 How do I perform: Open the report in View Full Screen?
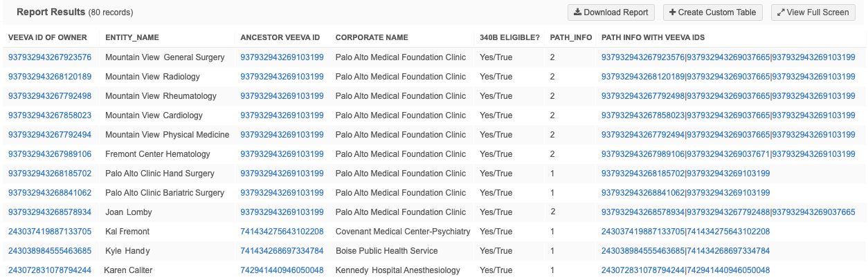point(813,12)
